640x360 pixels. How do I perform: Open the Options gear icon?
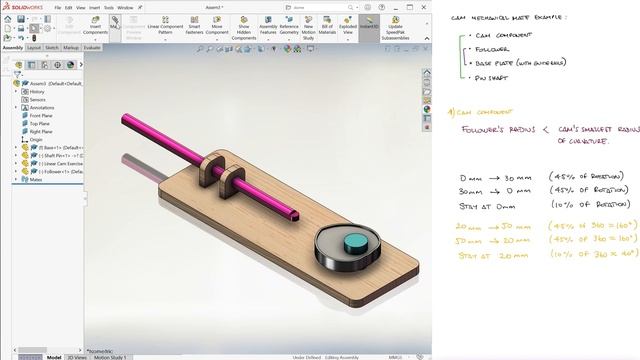click(x=47, y=29)
